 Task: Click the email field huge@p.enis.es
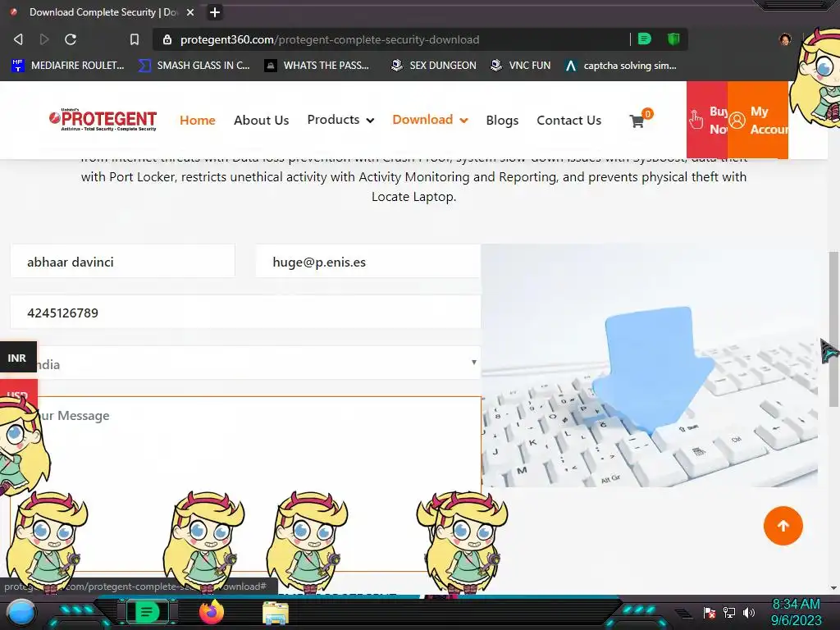368,262
